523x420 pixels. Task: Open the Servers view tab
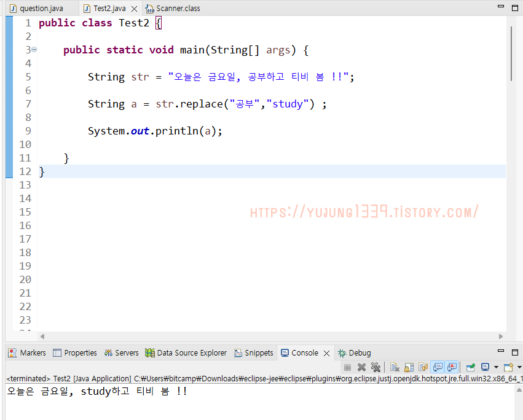click(122, 352)
